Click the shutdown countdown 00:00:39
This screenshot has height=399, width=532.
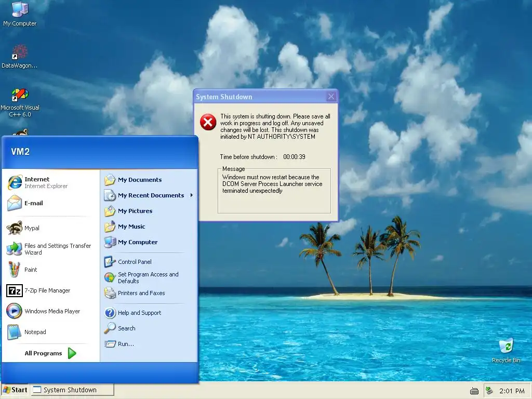[x=294, y=157]
